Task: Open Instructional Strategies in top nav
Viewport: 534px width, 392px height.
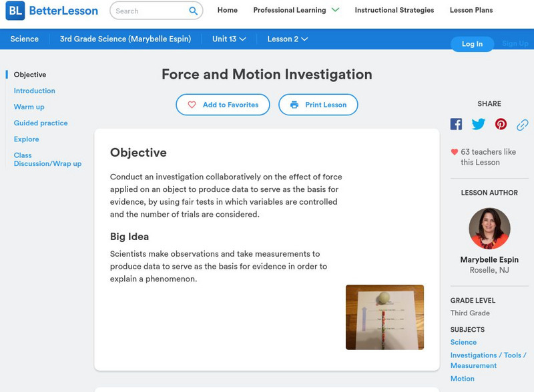Action: [x=394, y=10]
